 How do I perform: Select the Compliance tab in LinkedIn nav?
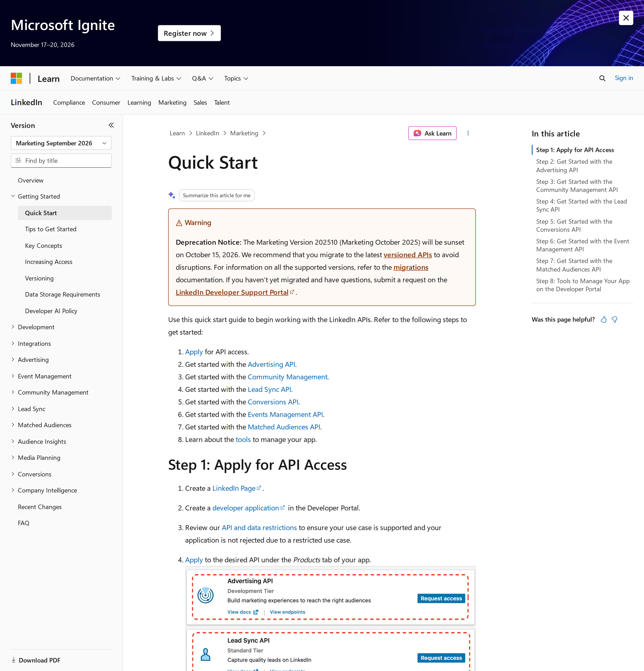[x=69, y=102]
